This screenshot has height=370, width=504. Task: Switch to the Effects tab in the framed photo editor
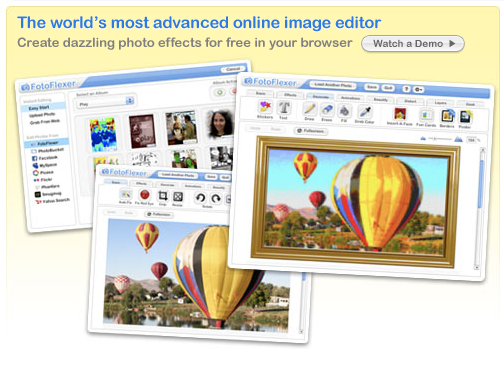coord(290,95)
